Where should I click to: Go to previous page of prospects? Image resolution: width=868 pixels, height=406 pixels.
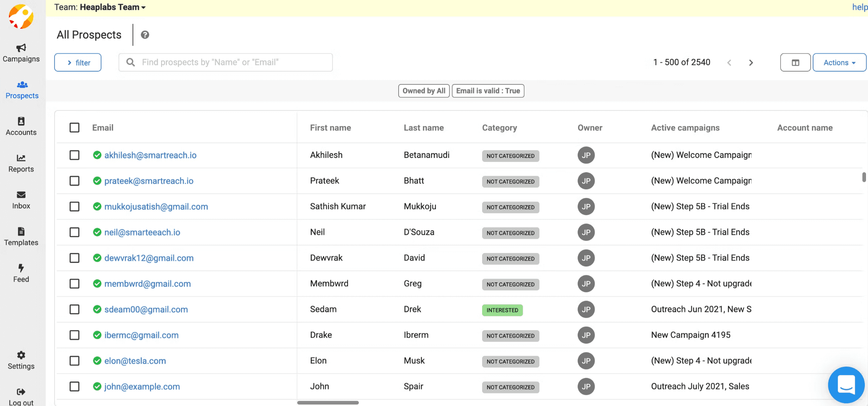pyautogui.click(x=729, y=63)
